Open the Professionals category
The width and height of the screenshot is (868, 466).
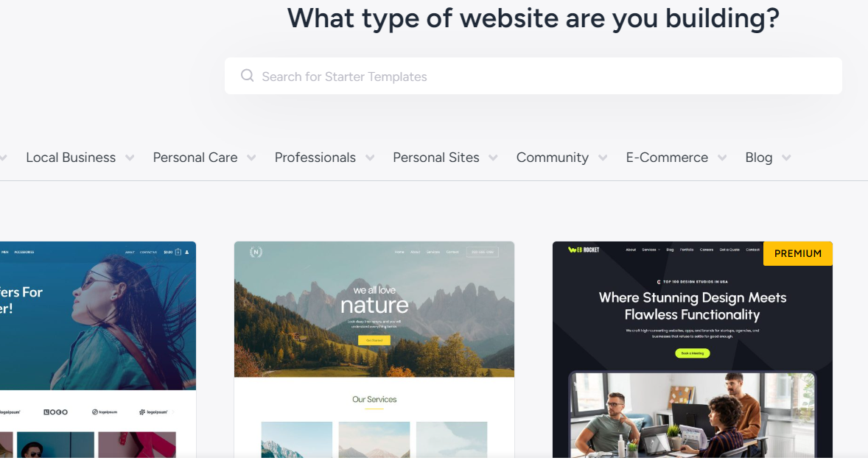coord(315,158)
